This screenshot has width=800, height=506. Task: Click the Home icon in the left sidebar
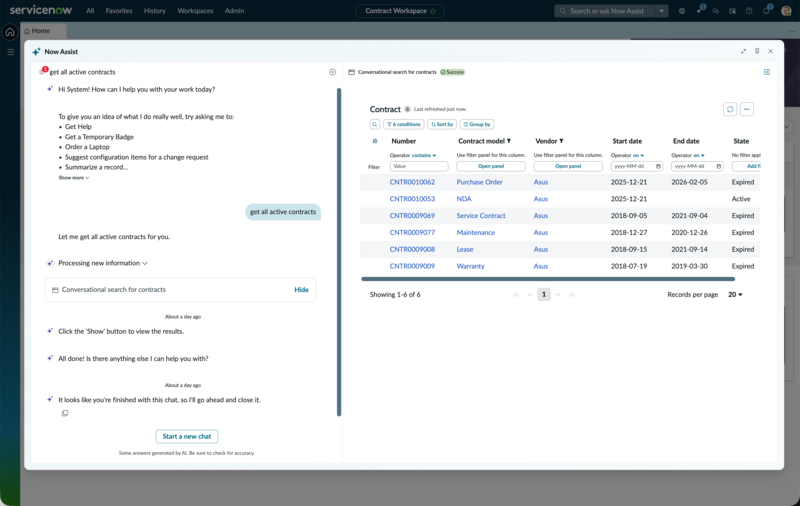10,32
